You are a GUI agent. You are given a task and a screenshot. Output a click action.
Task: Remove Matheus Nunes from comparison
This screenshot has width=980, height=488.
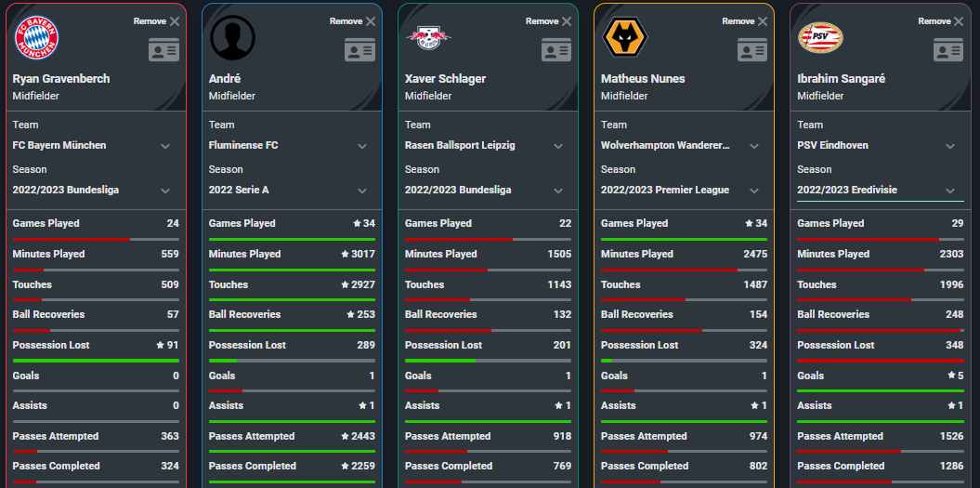pyautogui.click(x=745, y=21)
